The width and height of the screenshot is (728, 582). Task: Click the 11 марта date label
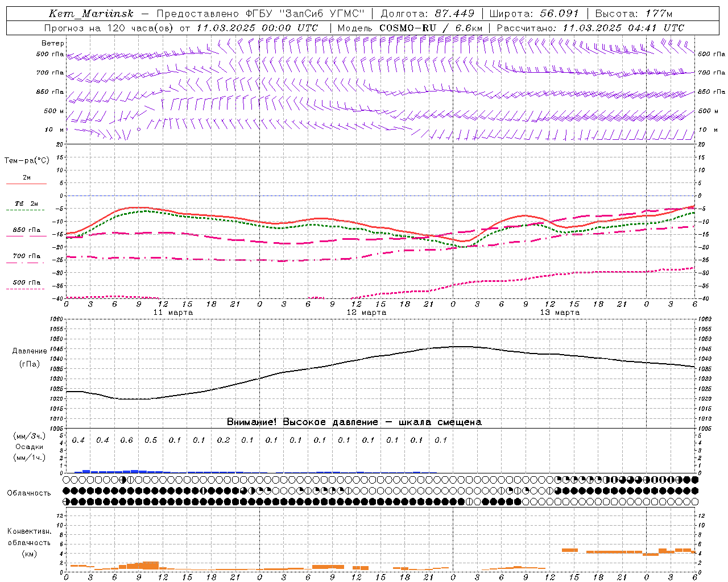(x=173, y=313)
